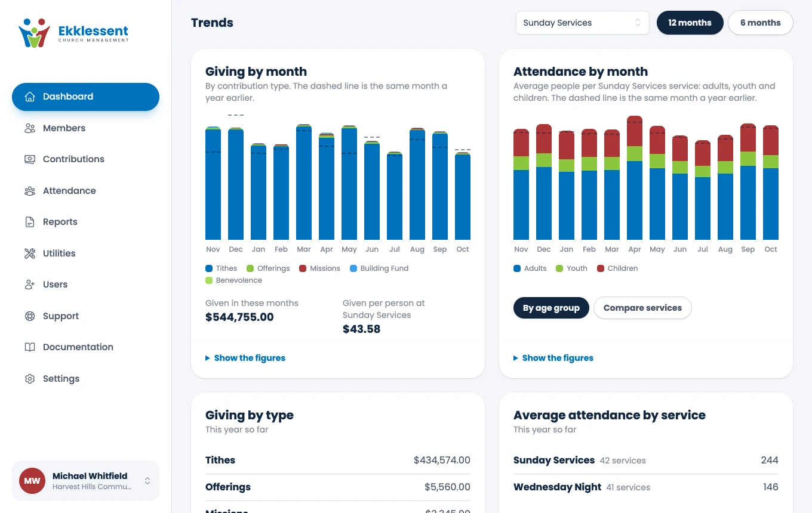The width and height of the screenshot is (812, 513).
Task: Switch to Compare services view
Action: (x=642, y=308)
